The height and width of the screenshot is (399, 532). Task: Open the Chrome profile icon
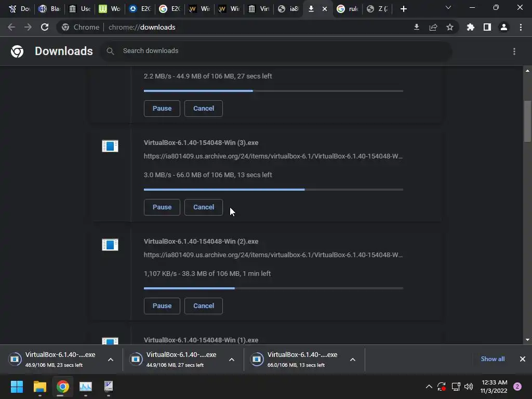point(504,27)
